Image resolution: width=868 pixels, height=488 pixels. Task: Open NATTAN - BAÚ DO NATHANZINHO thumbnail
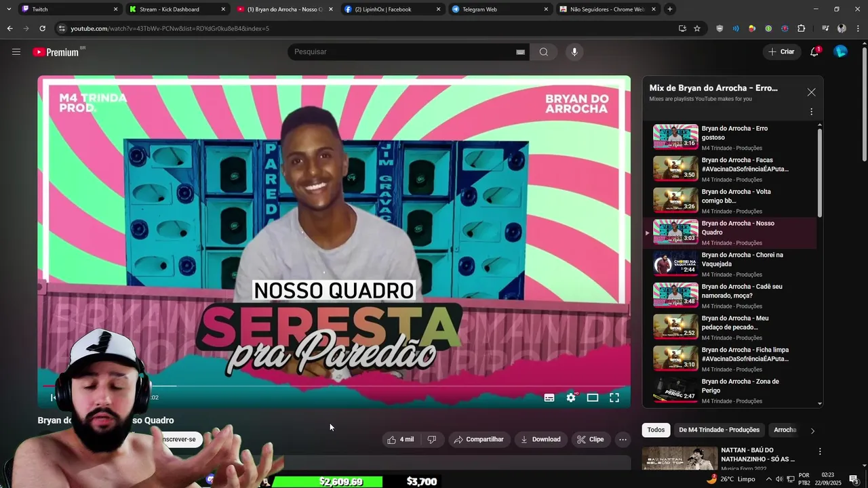pos(679,459)
